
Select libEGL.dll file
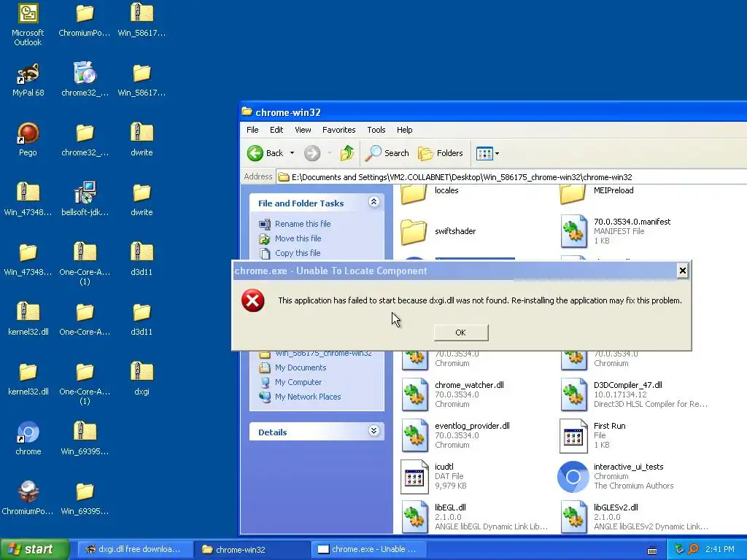[474, 517]
